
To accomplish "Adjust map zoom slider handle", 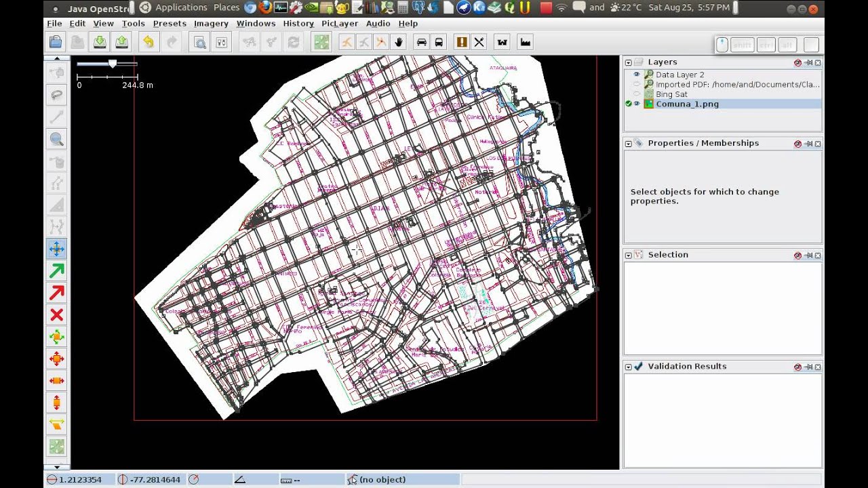I will tap(113, 63).
